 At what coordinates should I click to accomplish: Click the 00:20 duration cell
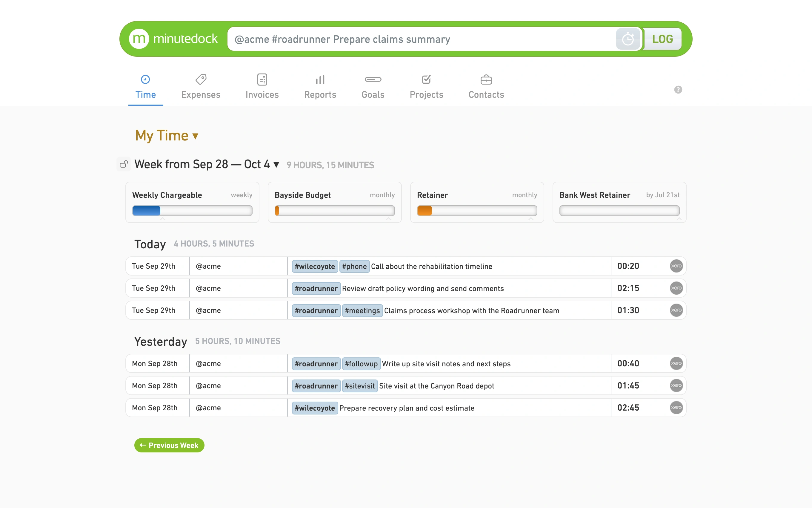628,266
